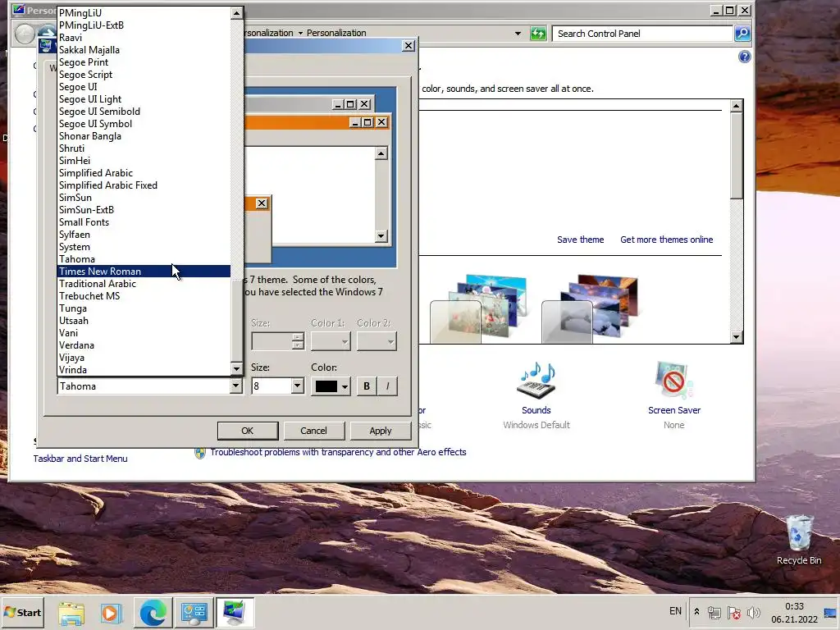Choose Vrinda font entry
The image size is (840, 630).
pyautogui.click(x=144, y=370)
